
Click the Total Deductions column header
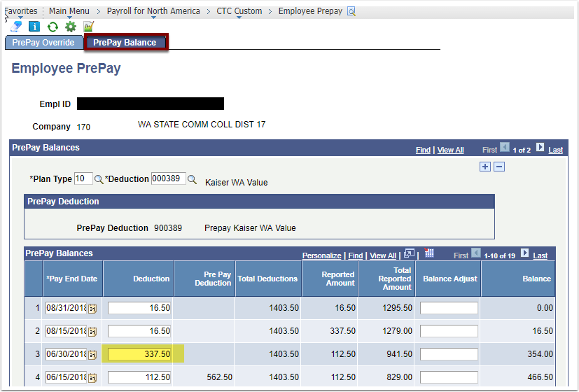(267, 279)
